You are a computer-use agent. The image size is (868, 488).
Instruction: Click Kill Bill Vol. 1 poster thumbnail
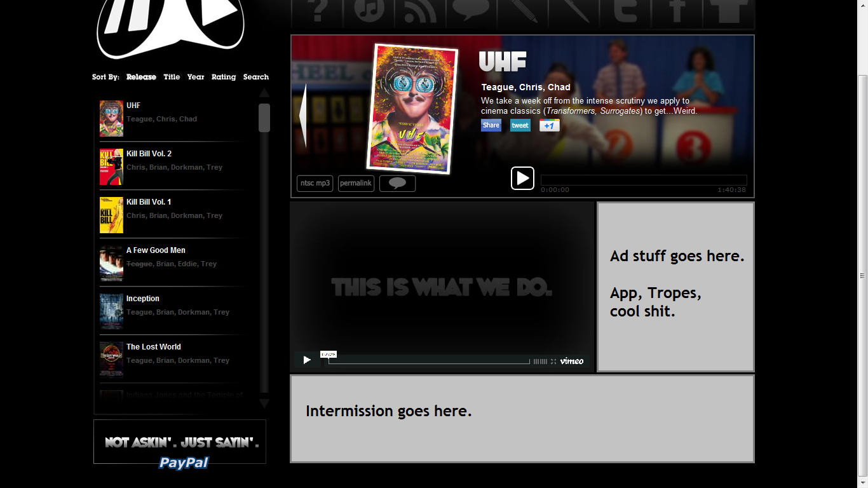pyautogui.click(x=111, y=215)
